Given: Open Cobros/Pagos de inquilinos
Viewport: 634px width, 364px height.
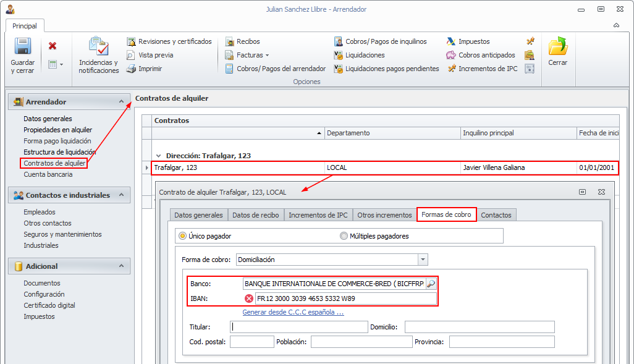Looking at the screenshot, I should click(380, 41).
